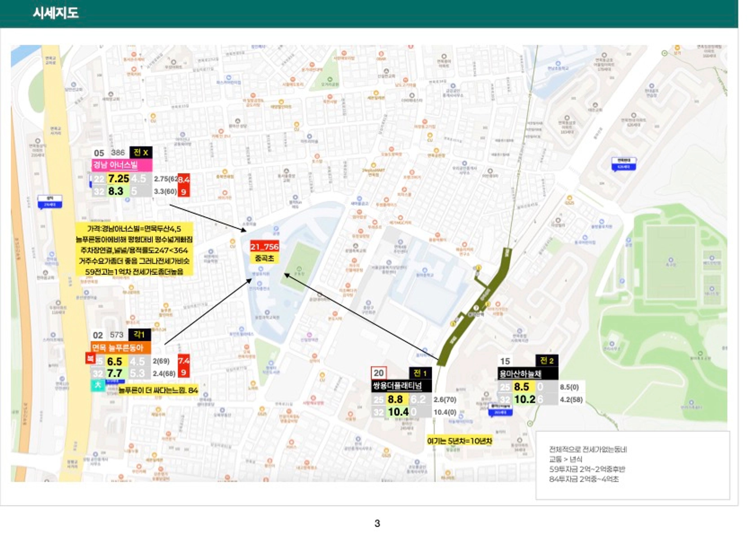The image size is (756, 534).
Task: Click the 15 year value
Action: [505, 361]
